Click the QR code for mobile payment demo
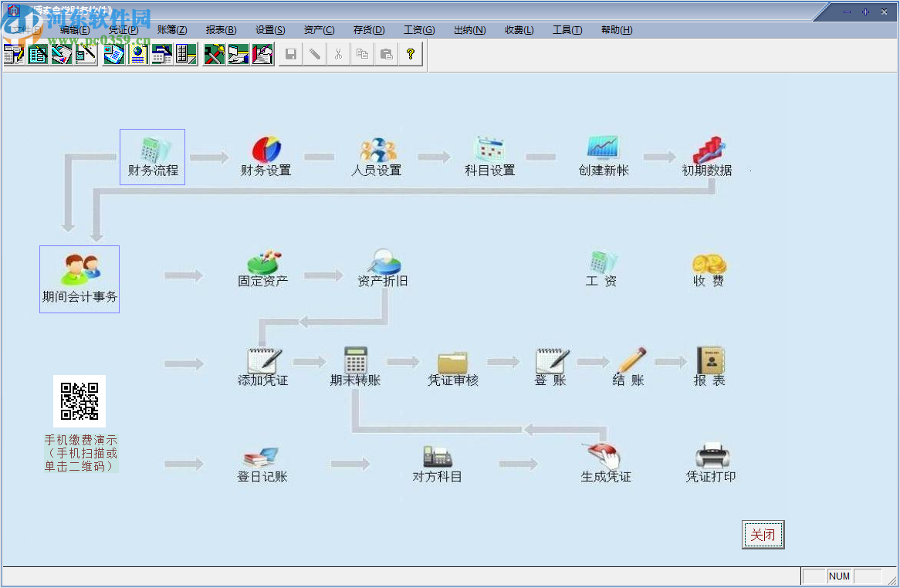The height and width of the screenshot is (588, 900). coord(80,401)
